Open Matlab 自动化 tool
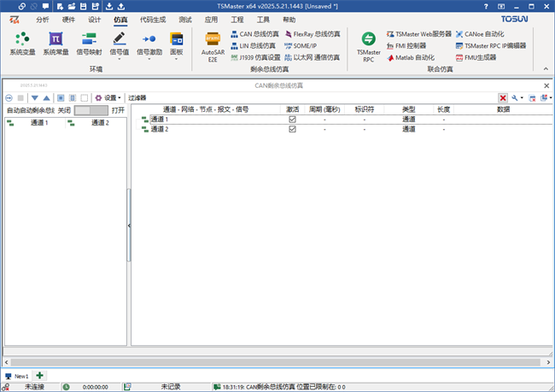555x392 pixels. pyautogui.click(x=410, y=57)
